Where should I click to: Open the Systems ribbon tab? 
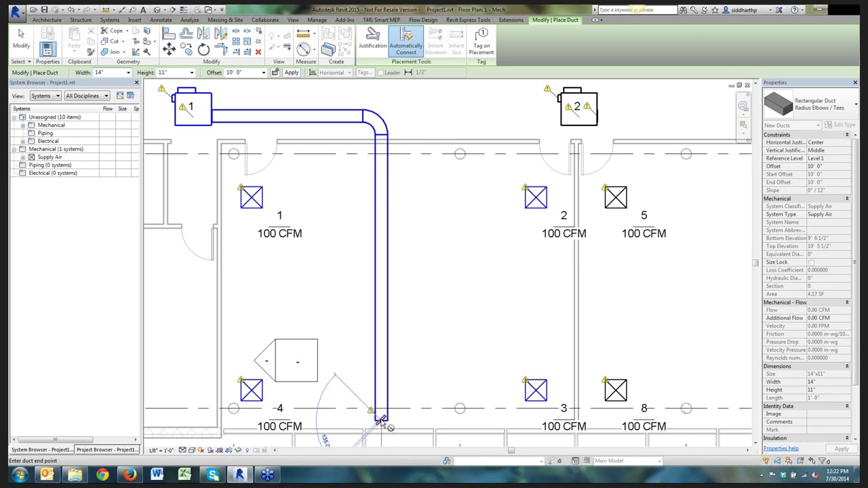pos(109,20)
